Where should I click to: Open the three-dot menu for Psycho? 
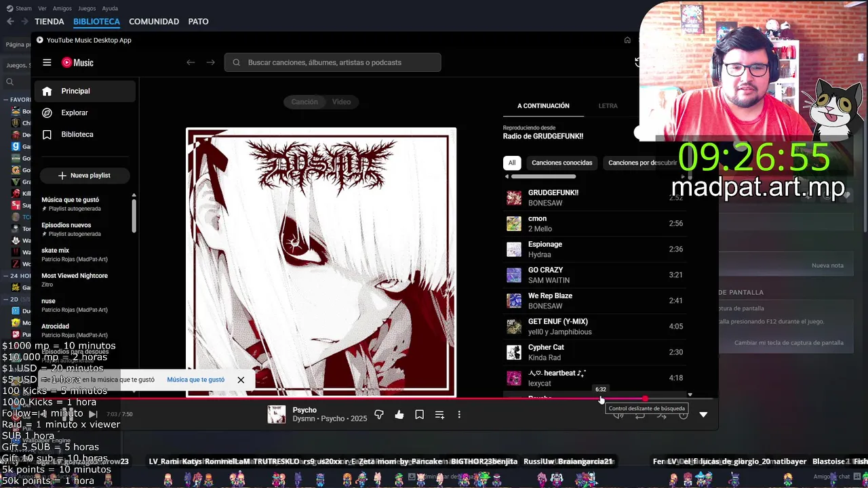click(459, 415)
